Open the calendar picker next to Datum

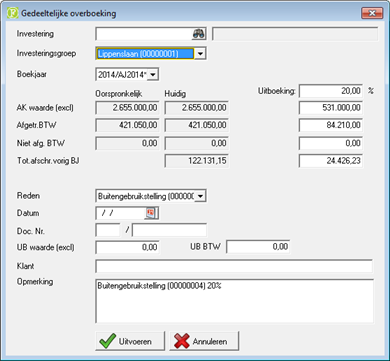151,213
